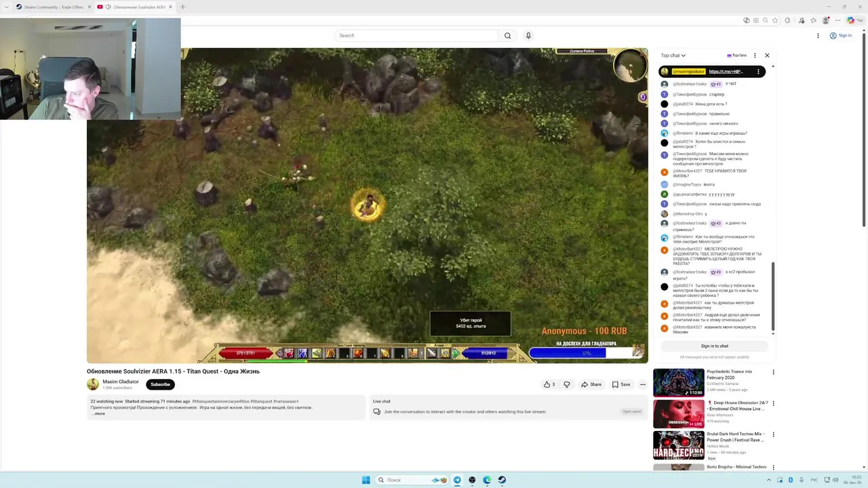This screenshot has width=868, height=488.
Task: Click Bluetooth icon in system tray
Action: [791, 480]
